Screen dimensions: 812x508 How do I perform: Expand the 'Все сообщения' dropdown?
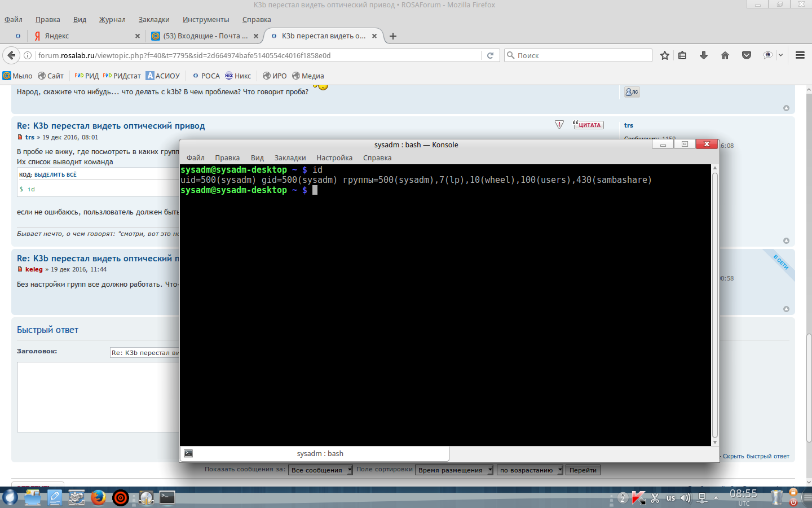point(320,470)
